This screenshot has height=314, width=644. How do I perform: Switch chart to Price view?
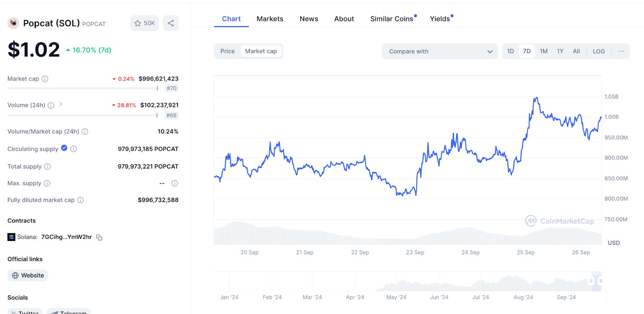pyautogui.click(x=227, y=51)
